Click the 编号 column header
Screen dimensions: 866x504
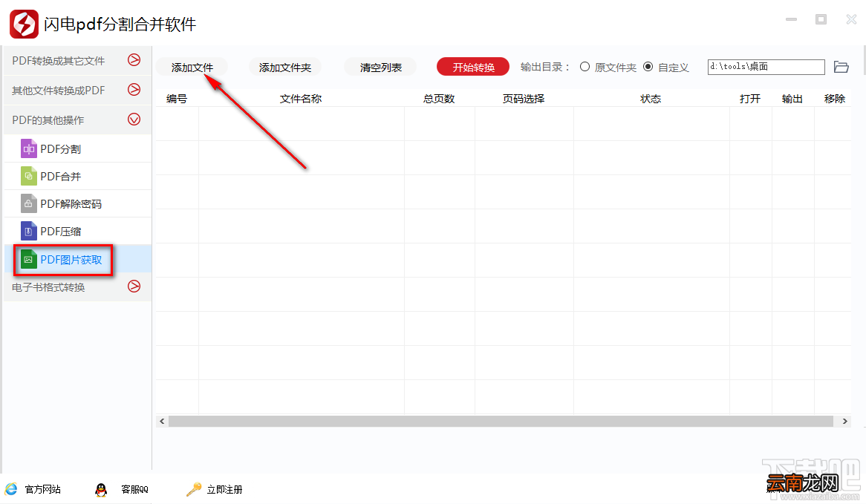point(177,99)
